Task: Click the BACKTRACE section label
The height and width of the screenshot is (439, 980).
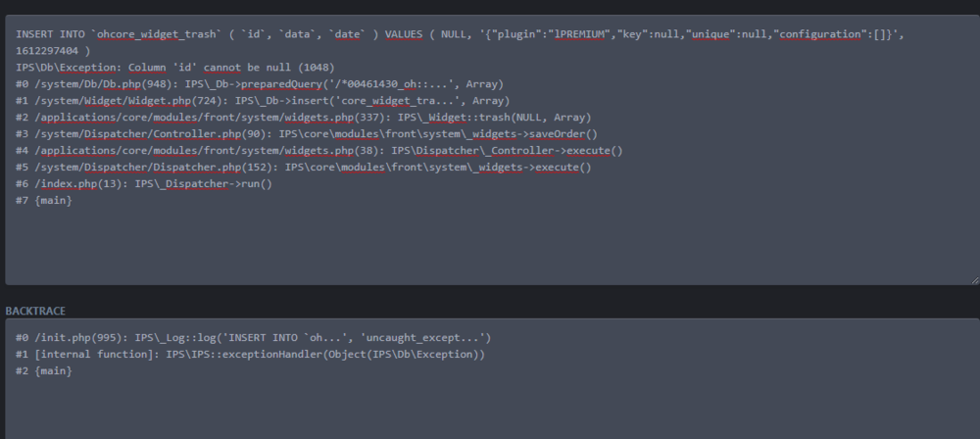Action: tap(36, 310)
